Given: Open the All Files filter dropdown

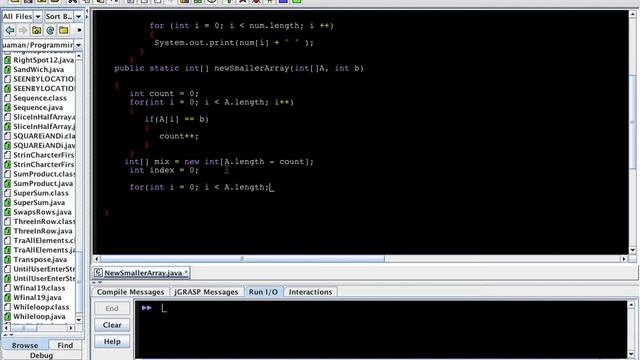Looking at the screenshot, I should pyautogui.click(x=38, y=16).
